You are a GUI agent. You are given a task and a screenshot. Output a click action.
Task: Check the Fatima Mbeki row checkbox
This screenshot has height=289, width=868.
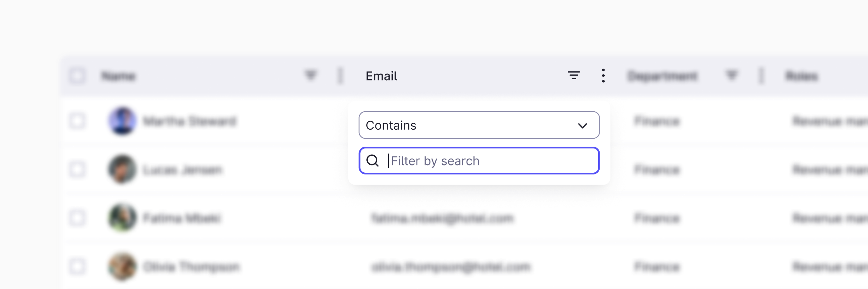77,218
